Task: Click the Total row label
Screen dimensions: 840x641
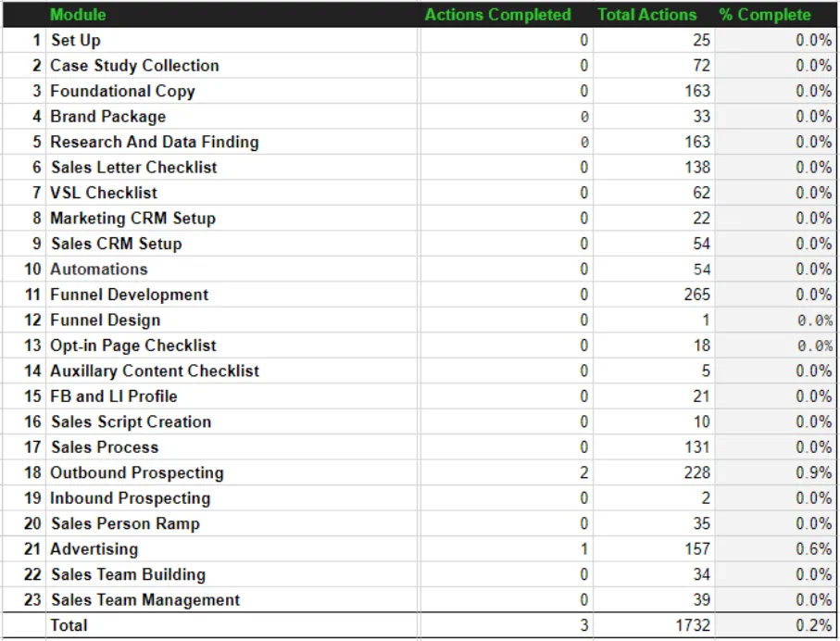Action: coord(69,625)
